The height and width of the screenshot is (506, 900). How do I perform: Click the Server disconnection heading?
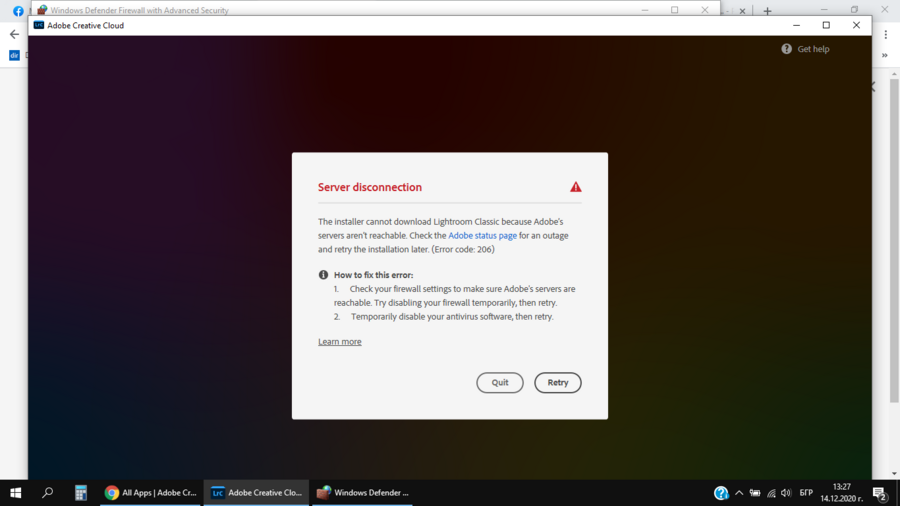[370, 187]
